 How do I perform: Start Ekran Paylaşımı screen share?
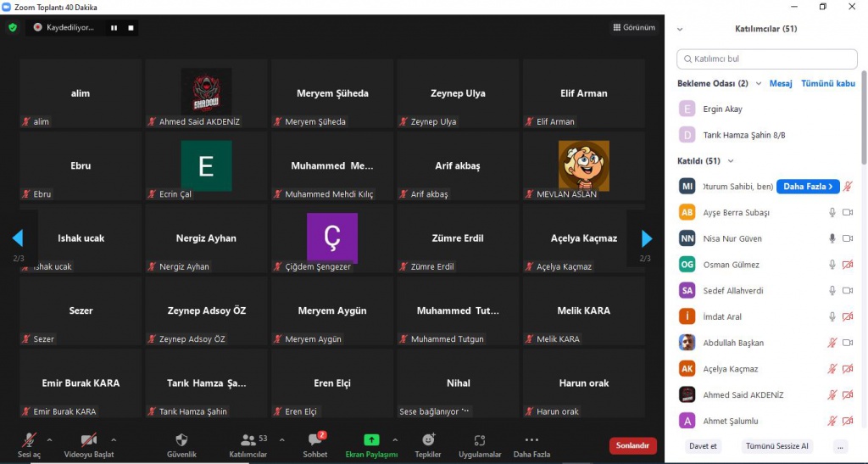tap(371, 445)
